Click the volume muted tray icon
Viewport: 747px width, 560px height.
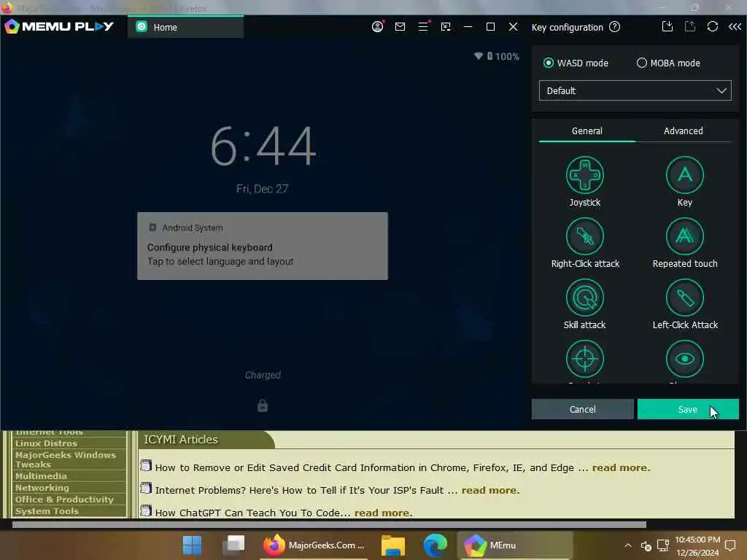(x=646, y=545)
